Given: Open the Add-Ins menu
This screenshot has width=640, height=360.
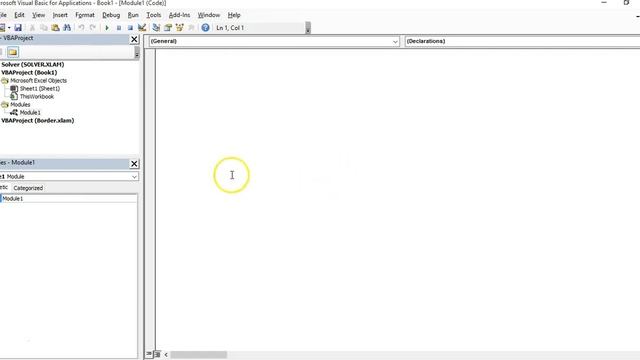Looking at the screenshot, I should [180, 15].
